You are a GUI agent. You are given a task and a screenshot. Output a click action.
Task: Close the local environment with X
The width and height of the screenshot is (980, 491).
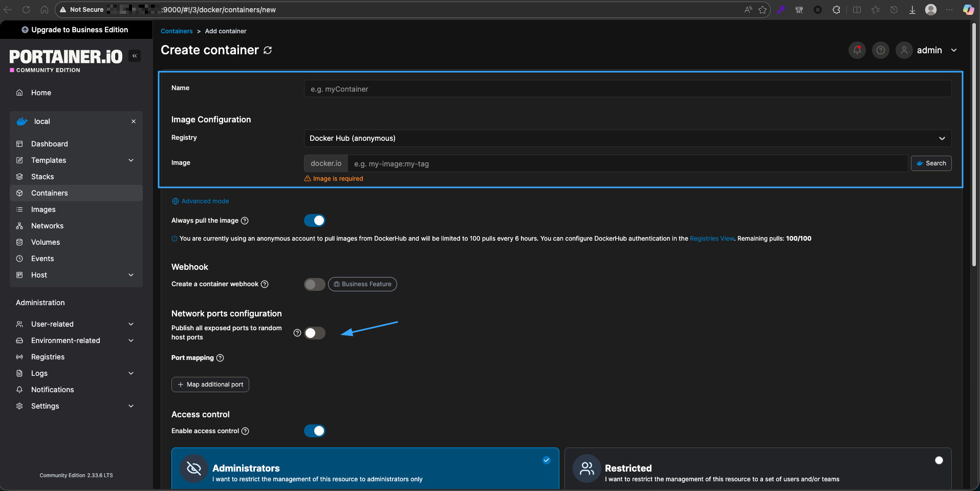tap(134, 121)
